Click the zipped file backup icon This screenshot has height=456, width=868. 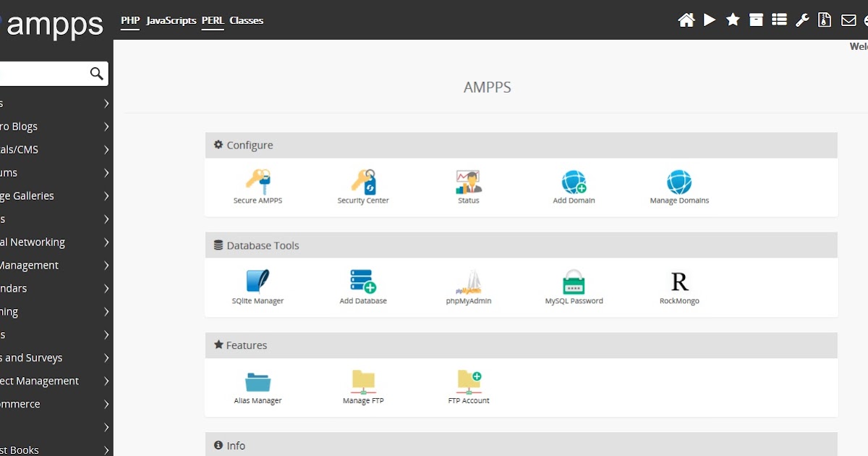click(x=825, y=20)
